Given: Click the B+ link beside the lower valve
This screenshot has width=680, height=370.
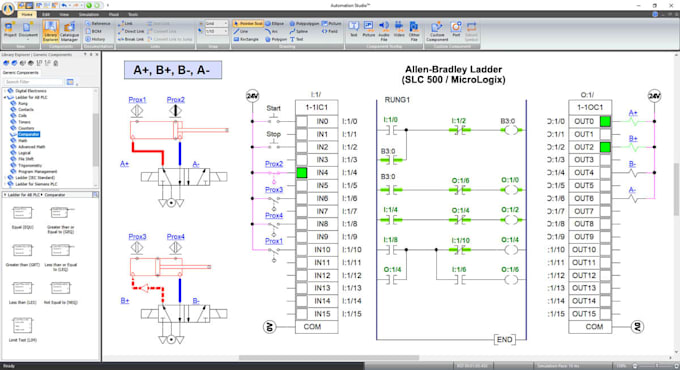Looking at the screenshot, I should pos(124,301).
